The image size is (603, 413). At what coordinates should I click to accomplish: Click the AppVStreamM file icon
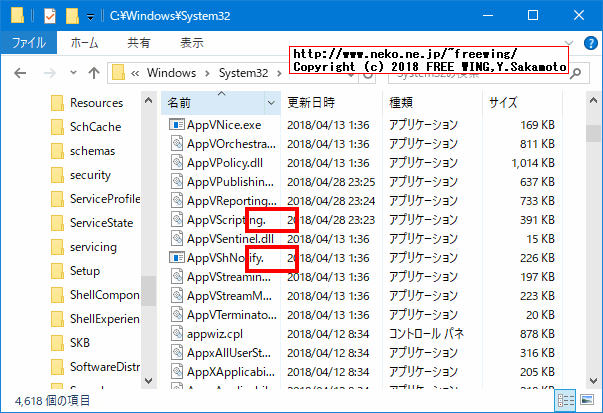tap(177, 296)
